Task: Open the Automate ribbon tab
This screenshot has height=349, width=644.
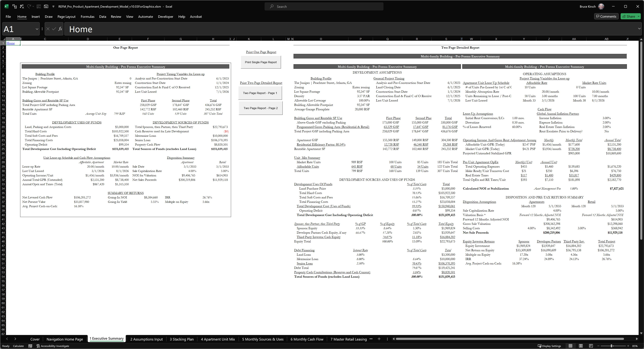Action: pos(146,16)
